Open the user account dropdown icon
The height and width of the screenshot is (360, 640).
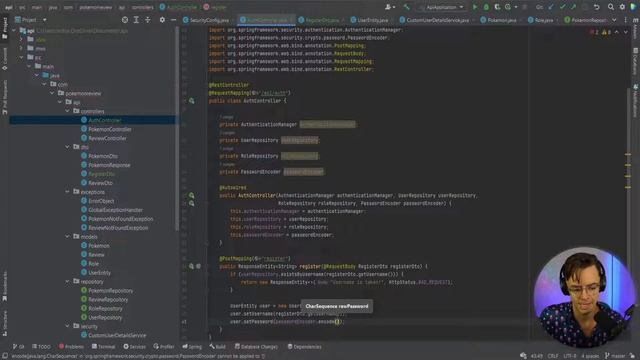pos(389,7)
